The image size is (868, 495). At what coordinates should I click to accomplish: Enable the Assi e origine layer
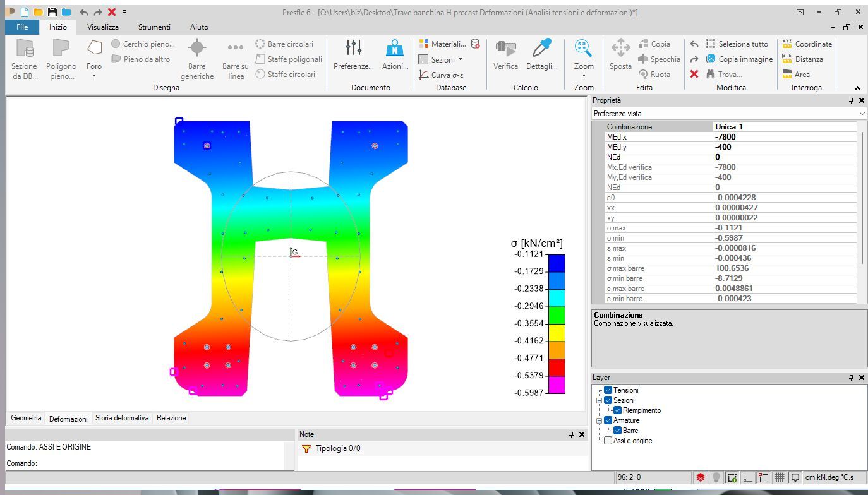(608, 441)
